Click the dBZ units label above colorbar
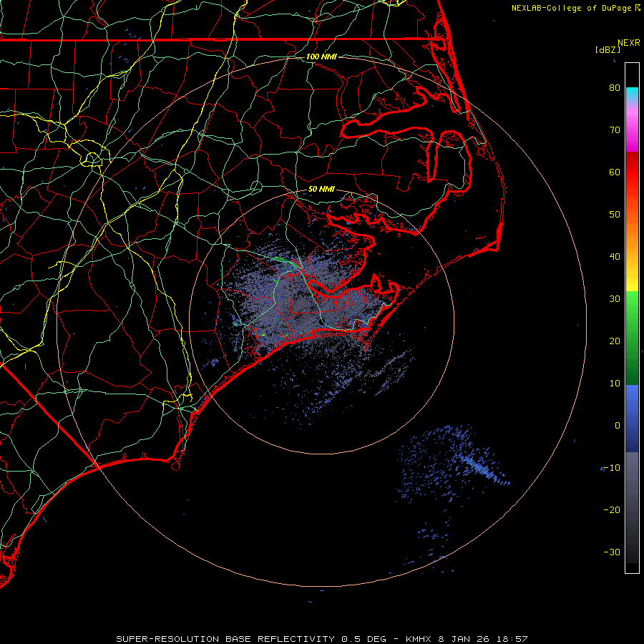This screenshot has width=644, height=644. [x=608, y=50]
